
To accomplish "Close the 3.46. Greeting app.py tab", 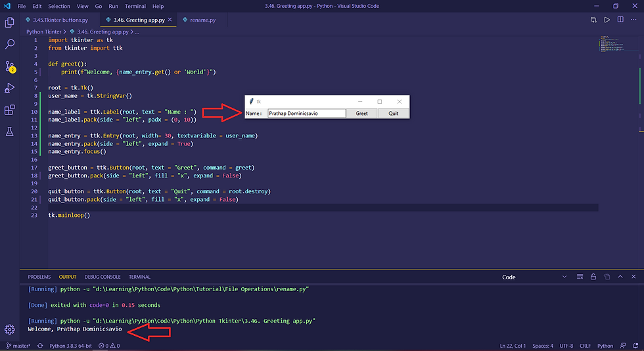I will (170, 20).
